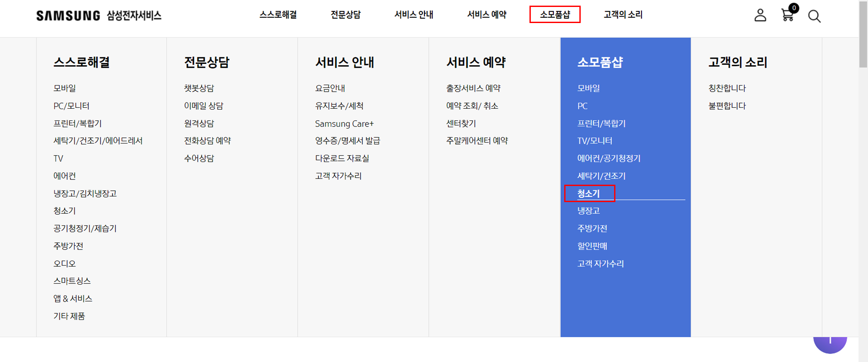Select 청소기 under 스스로해결
The width and height of the screenshot is (868, 362).
pyautogui.click(x=65, y=211)
